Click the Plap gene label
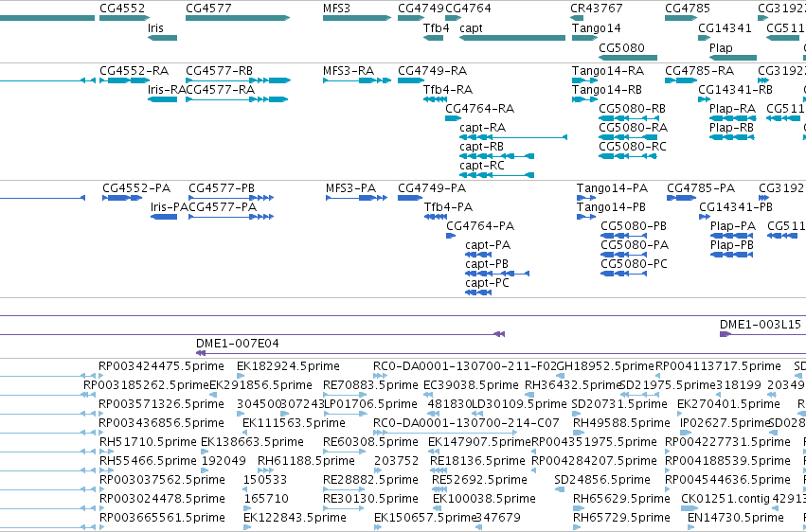The image size is (806, 532). click(721, 47)
